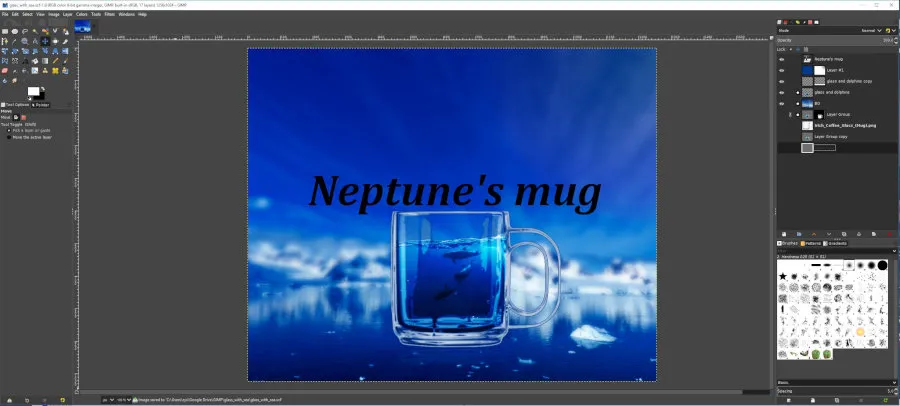Duplicate the selected brush
The image size is (900, 406).
click(837, 400)
